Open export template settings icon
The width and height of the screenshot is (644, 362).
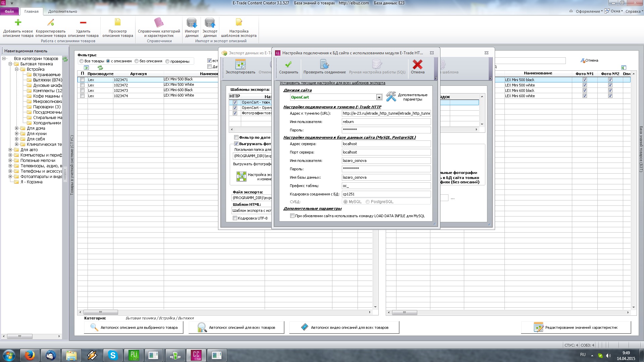pyautogui.click(x=239, y=22)
